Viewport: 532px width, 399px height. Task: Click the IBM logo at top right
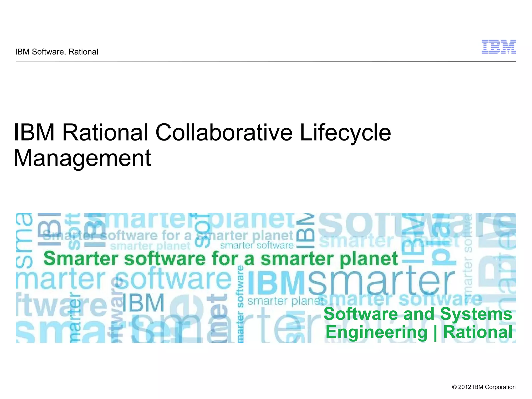tap(498, 47)
